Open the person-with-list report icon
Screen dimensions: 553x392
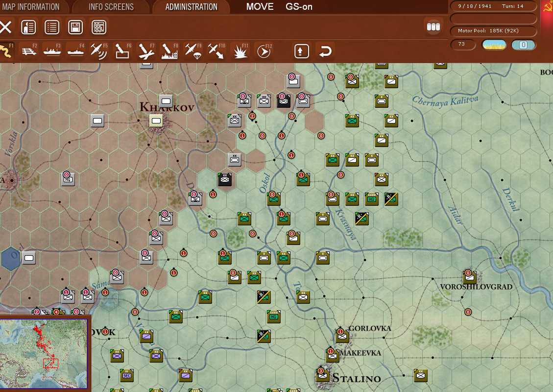(x=28, y=27)
